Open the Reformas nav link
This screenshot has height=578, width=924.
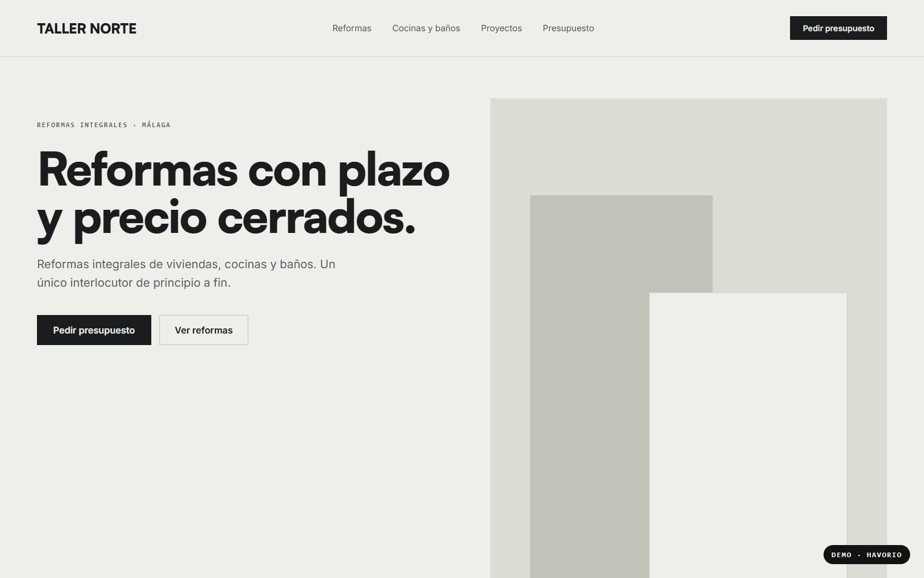coord(352,28)
